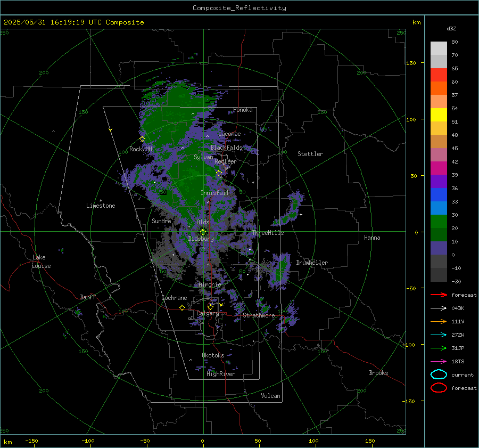Image resolution: width=479 pixels, height=448 pixels.
Task: Click the -100 tick on right axis
Action: point(408,345)
